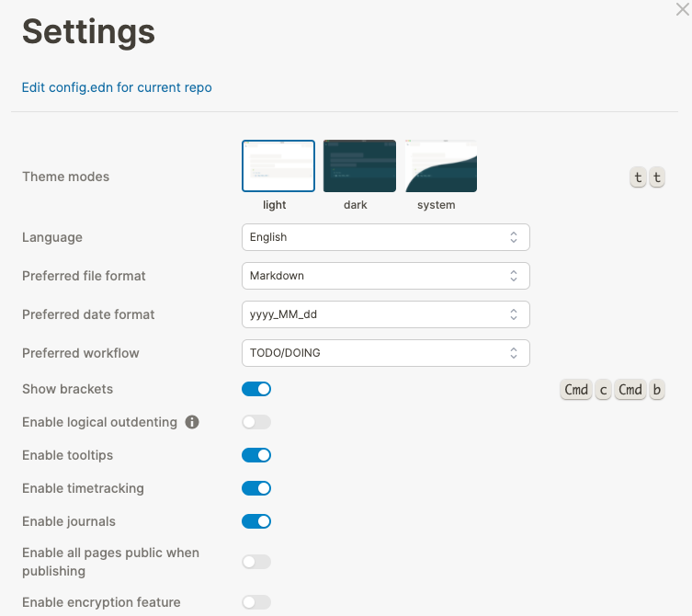Viewport: 692px width, 616px height.
Task: Click the 'Enable timetracking' label
Action: (83, 488)
